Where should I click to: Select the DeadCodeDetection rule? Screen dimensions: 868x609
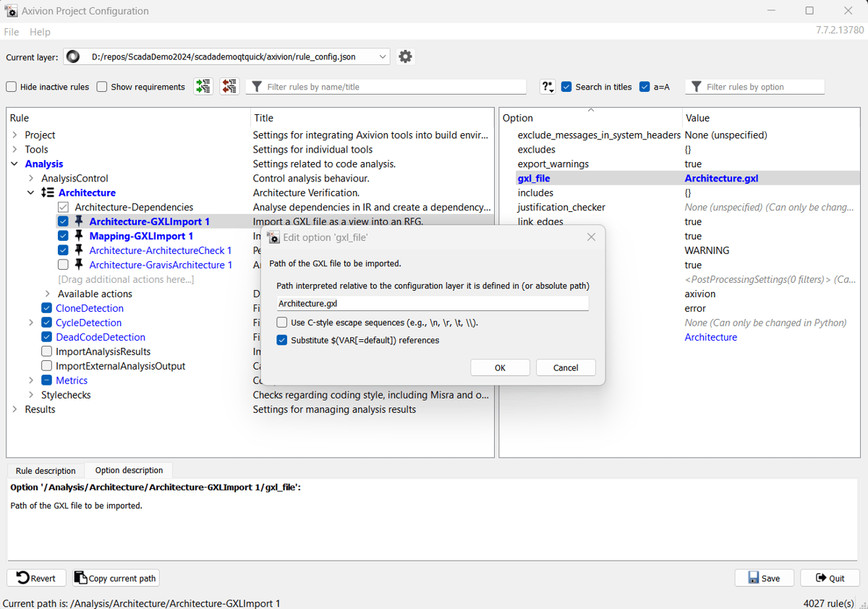click(x=101, y=337)
